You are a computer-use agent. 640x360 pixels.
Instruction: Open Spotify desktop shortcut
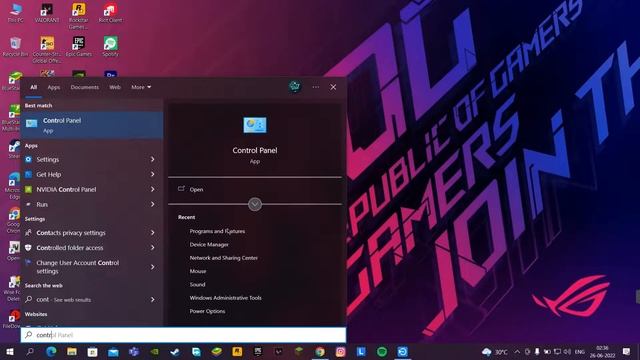(x=110, y=47)
